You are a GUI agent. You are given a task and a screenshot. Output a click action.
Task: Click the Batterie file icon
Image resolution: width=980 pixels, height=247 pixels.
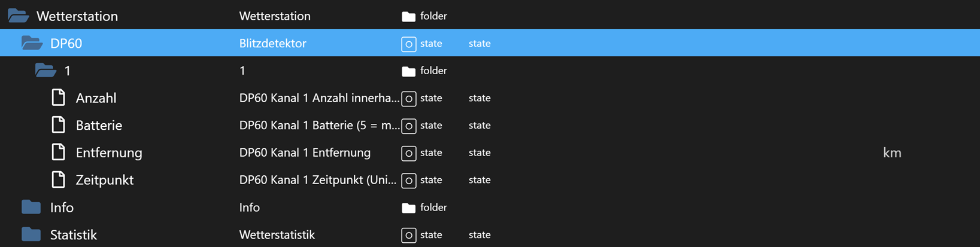(x=58, y=125)
